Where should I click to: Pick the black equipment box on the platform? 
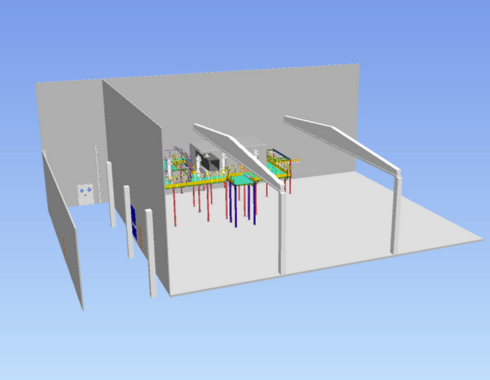[212, 162]
